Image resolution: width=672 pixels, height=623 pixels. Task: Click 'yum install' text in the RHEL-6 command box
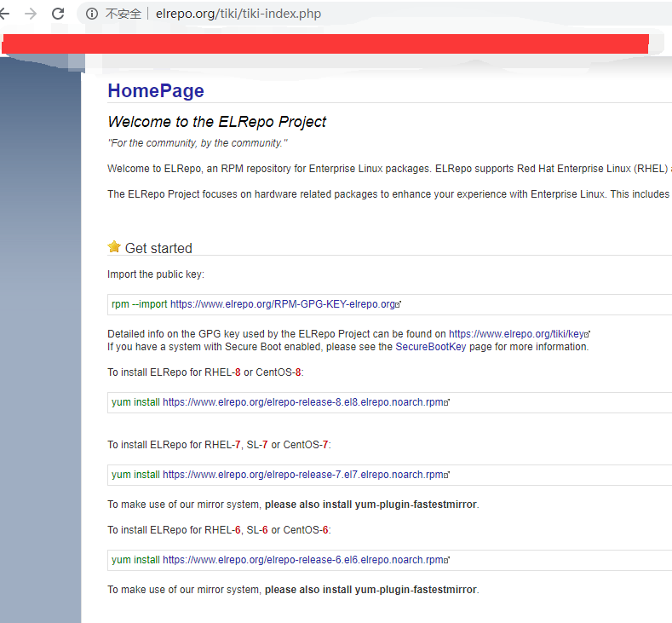pyautogui.click(x=136, y=560)
